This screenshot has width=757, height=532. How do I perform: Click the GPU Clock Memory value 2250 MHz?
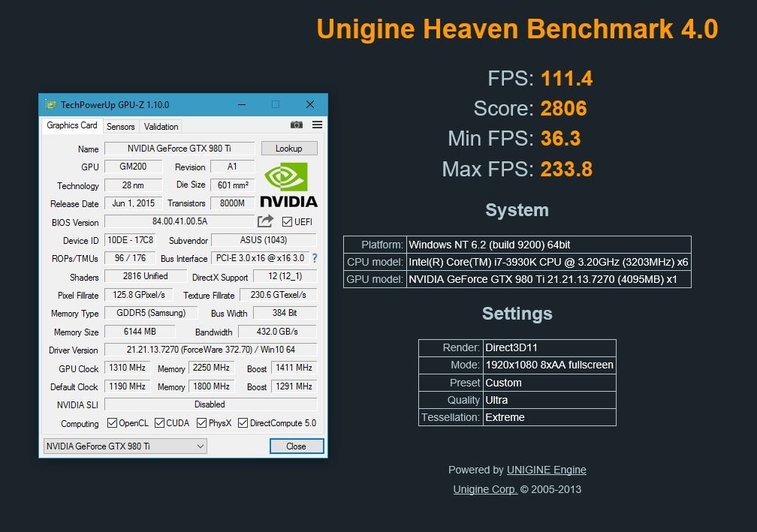coord(212,368)
